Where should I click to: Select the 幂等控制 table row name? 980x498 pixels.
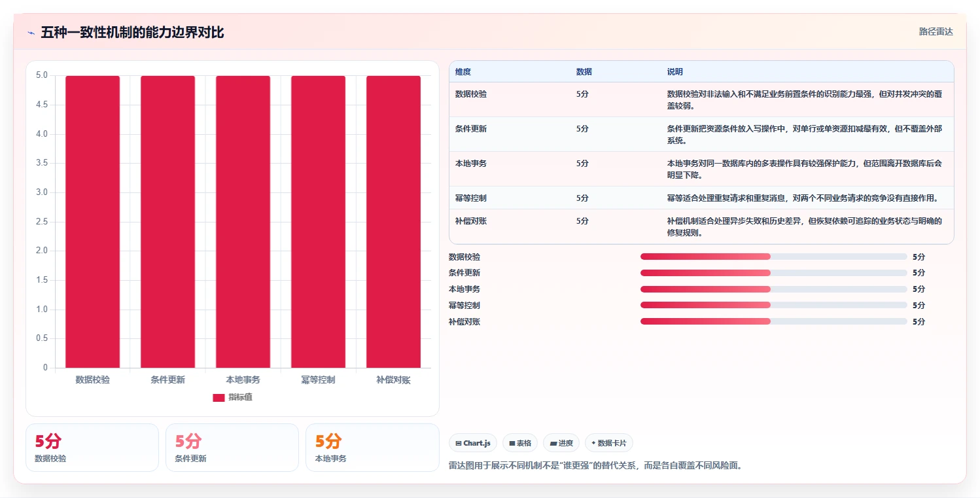click(471, 198)
